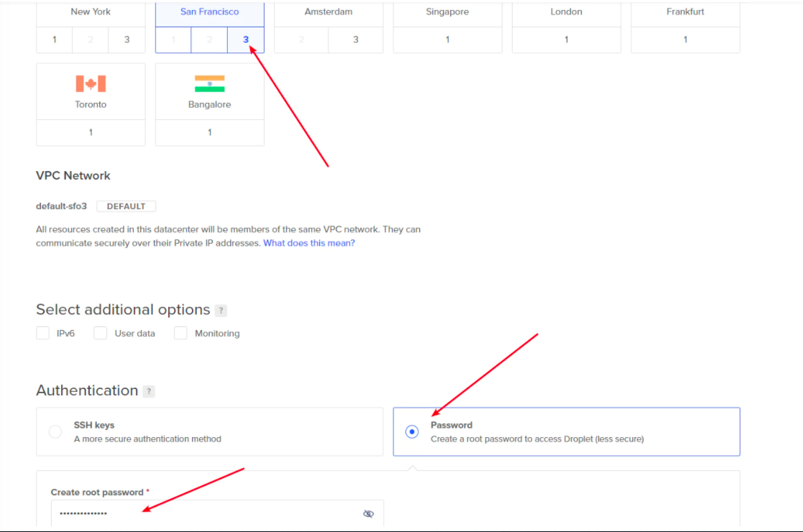
Task: Select New York datacenter 1
Action: (x=55, y=40)
